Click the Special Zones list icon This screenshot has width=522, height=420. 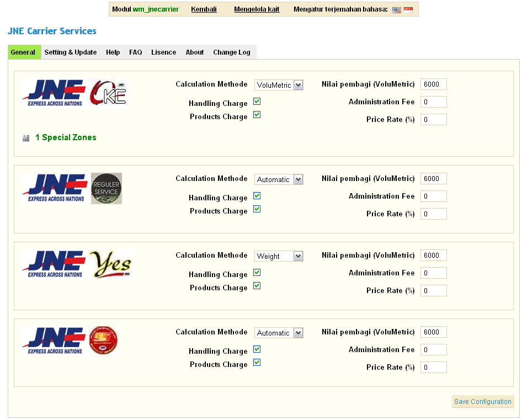[26, 138]
